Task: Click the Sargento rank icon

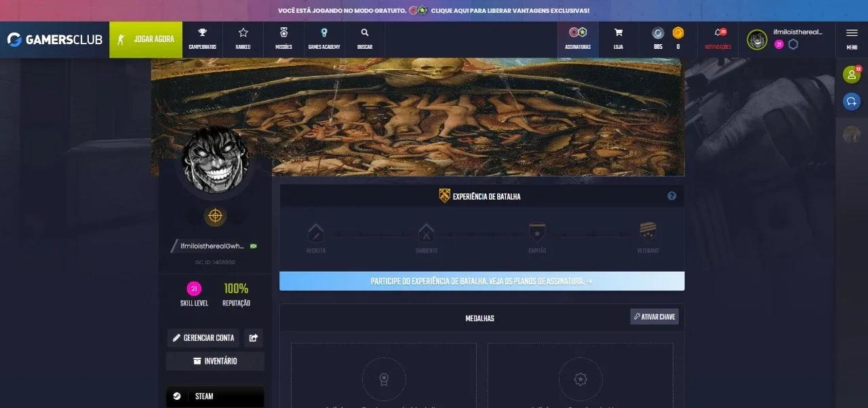Action: [426, 234]
